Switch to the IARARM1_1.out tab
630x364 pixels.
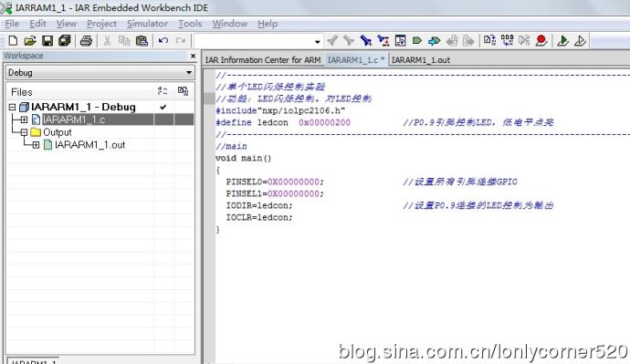point(421,60)
